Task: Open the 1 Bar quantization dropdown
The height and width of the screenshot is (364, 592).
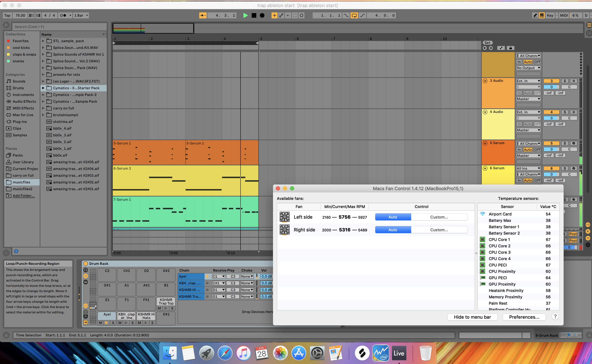Action: click(81, 15)
